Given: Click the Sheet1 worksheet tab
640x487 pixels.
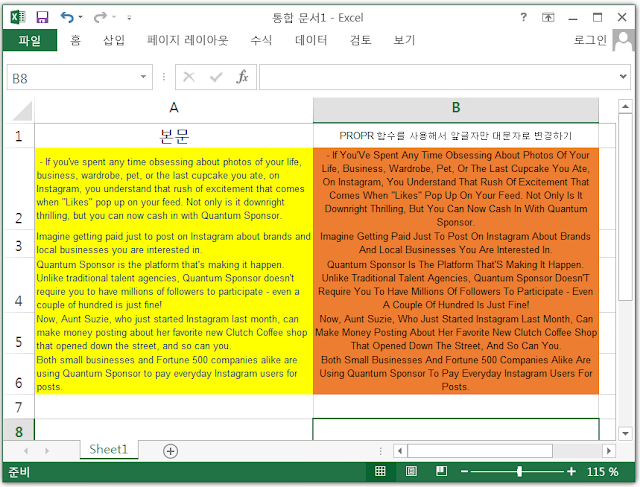Looking at the screenshot, I should click(x=109, y=450).
